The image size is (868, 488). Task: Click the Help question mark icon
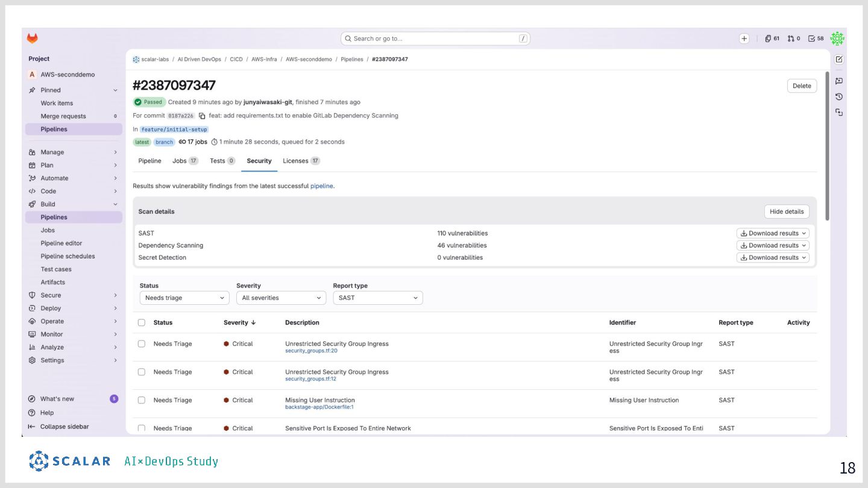pyautogui.click(x=33, y=413)
